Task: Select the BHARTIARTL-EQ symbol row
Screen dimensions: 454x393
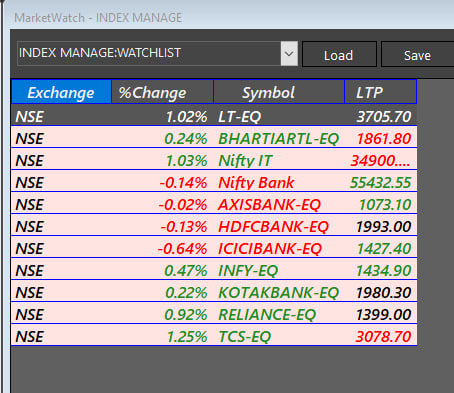Action: (x=214, y=137)
